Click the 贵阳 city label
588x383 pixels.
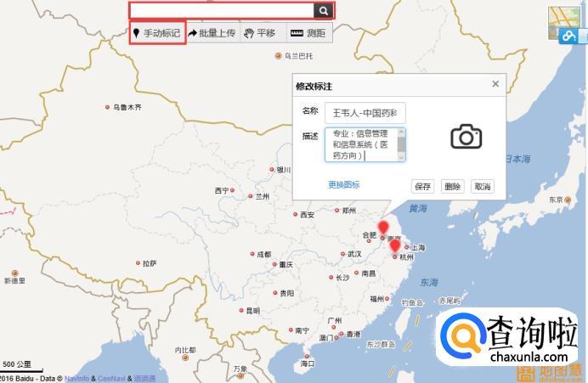287,294
